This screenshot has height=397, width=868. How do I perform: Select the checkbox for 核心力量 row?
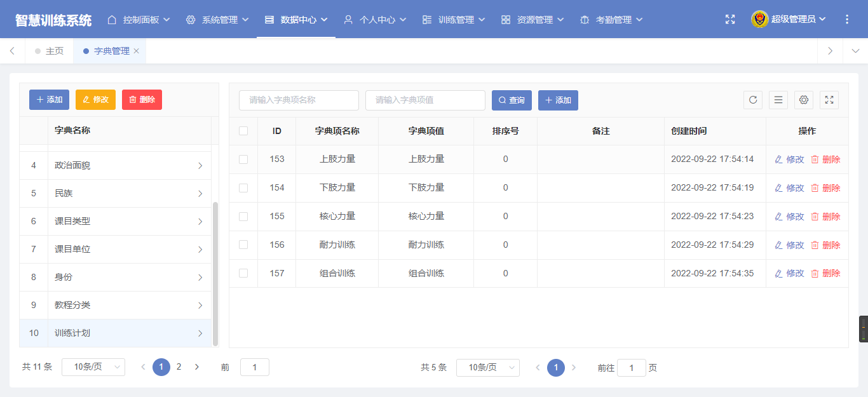[243, 217]
